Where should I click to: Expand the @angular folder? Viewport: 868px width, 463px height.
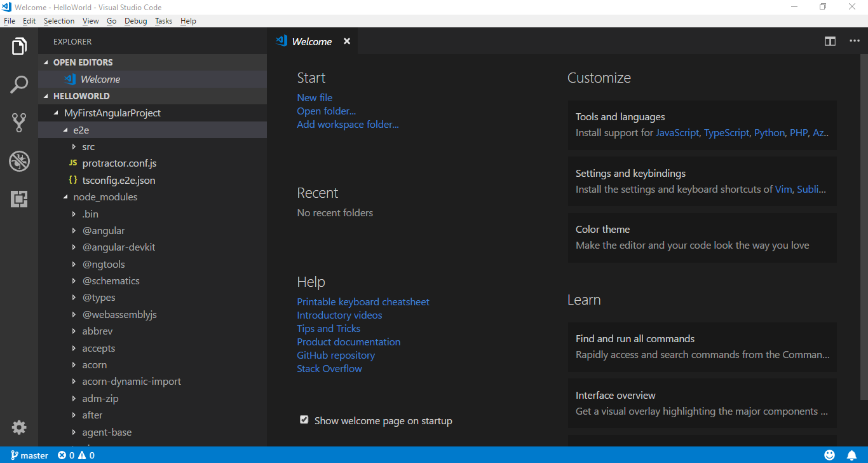(74, 231)
